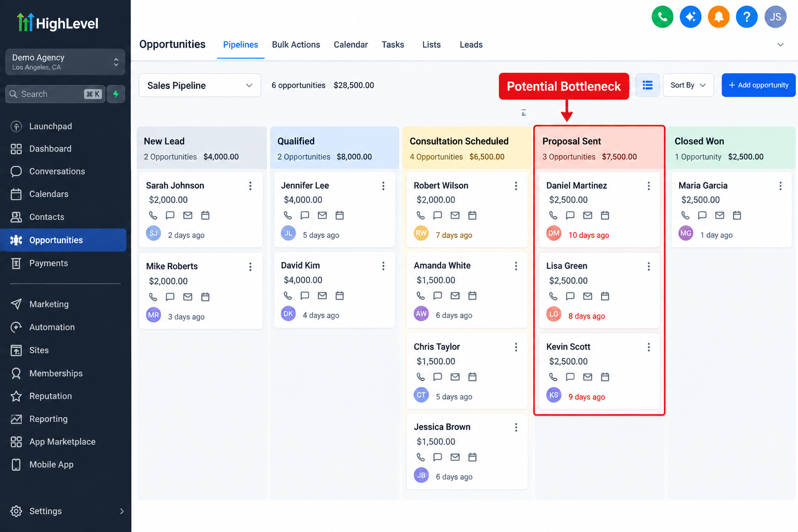Click the MR avatar on Mike Roberts card
The width and height of the screenshot is (798, 532).
[x=153, y=315]
